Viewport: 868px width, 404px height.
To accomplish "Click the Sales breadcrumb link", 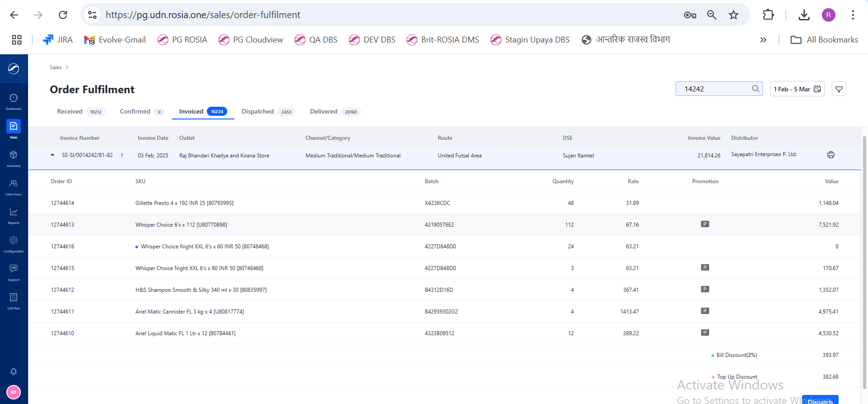I will (x=56, y=67).
